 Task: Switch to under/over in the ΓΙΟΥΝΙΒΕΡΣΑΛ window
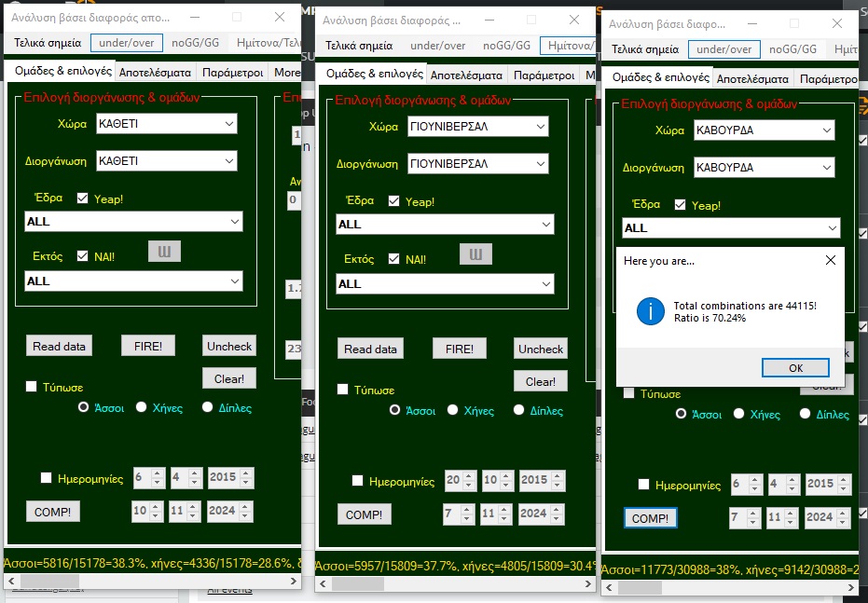(x=438, y=46)
